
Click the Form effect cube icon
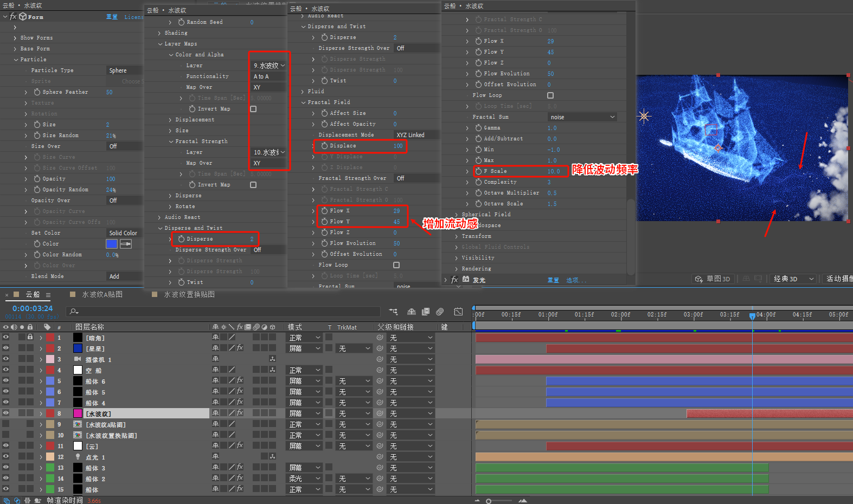23,17
